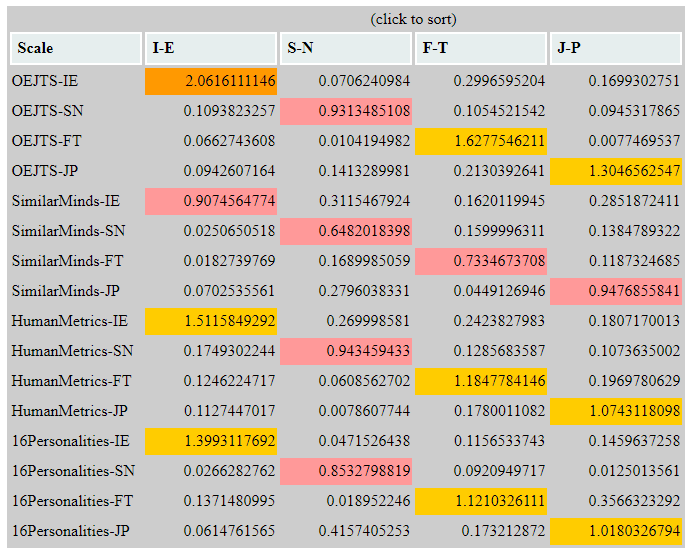Select the yellow cell showing 1.6277546211
The width and height of the screenshot is (691, 555).
click(x=481, y=141)
